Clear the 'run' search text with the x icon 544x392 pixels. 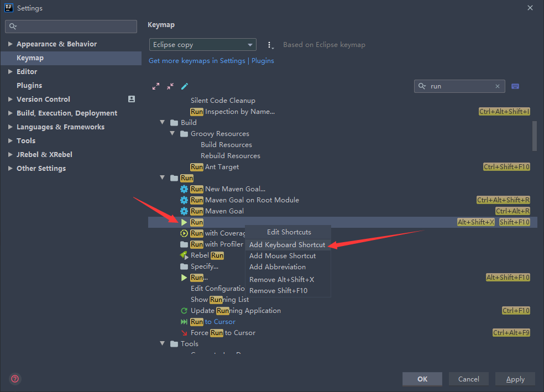click(x=498, y=86)
